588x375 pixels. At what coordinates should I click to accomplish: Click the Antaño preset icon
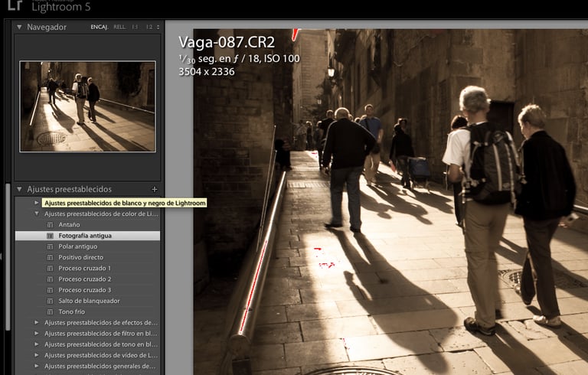pyautogui.click(x=50, y=225)
